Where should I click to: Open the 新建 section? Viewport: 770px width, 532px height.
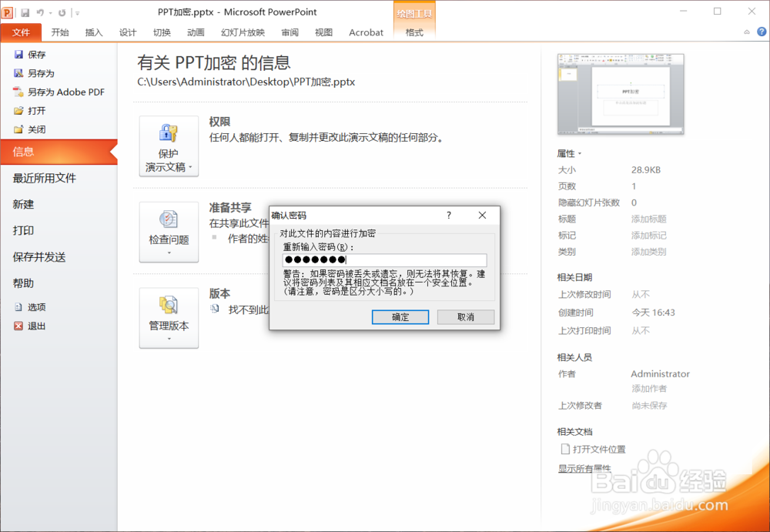point(24,204)
